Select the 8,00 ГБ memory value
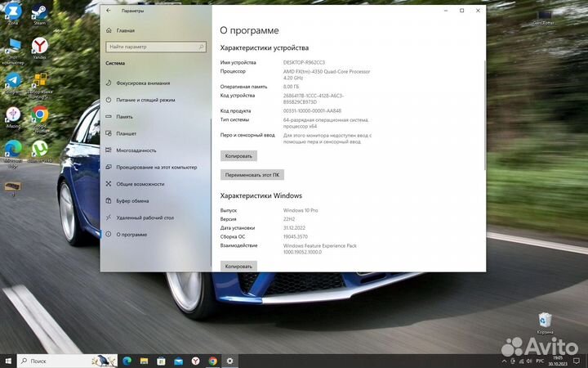 [x=291, y=87]
